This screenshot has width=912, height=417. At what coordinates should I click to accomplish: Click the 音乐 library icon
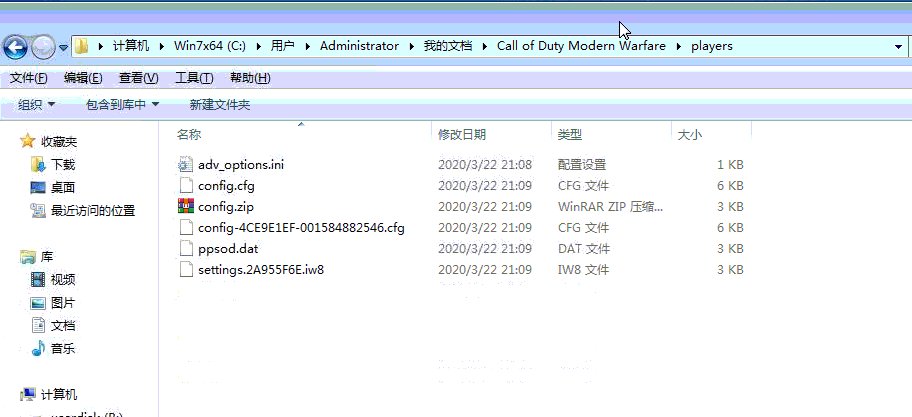(x=38, y=349)
